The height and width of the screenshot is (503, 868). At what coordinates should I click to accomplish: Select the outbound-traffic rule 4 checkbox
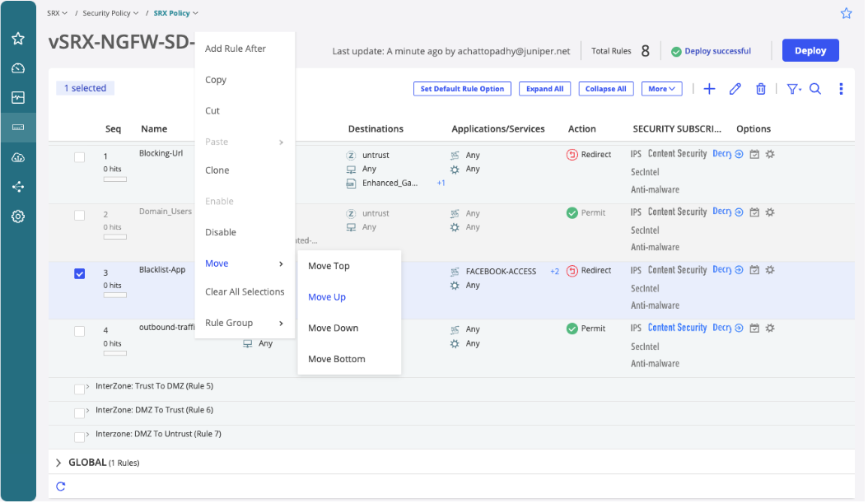(80, 331)
